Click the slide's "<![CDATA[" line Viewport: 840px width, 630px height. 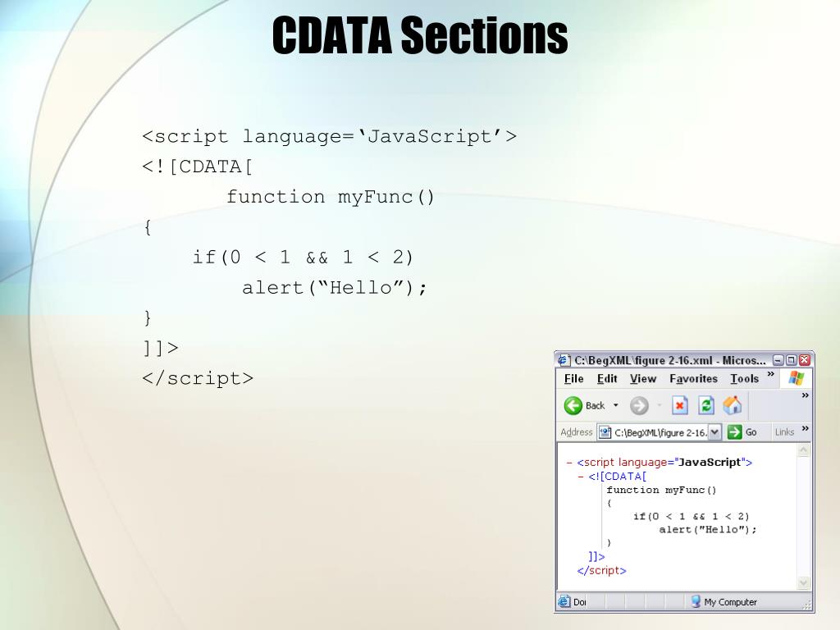point(197,167)
